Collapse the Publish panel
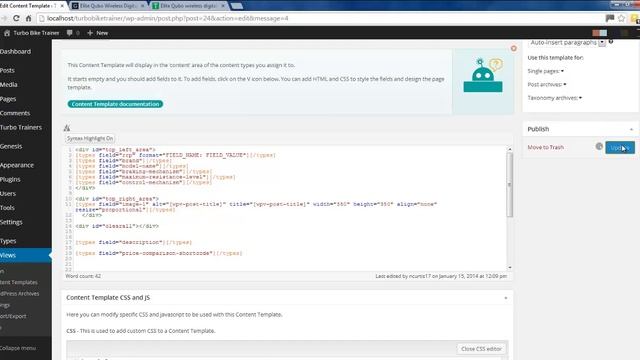 (631, 129)
